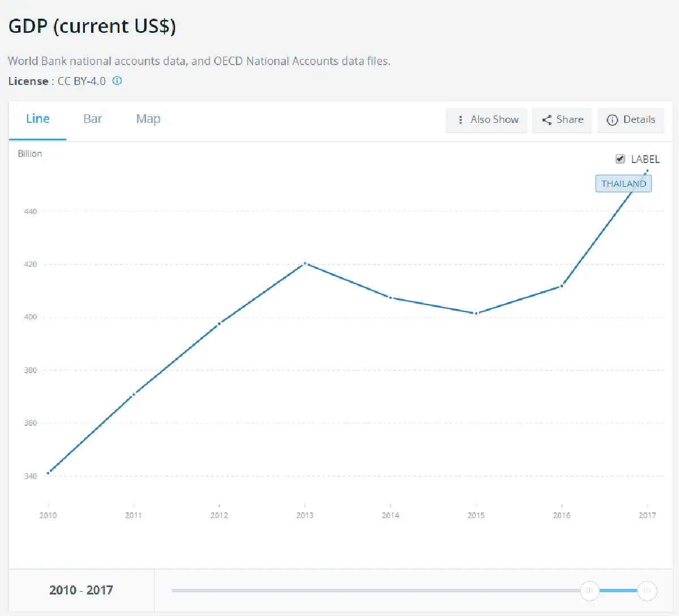Switch to the Bar tab

click(x=93, y=119)
